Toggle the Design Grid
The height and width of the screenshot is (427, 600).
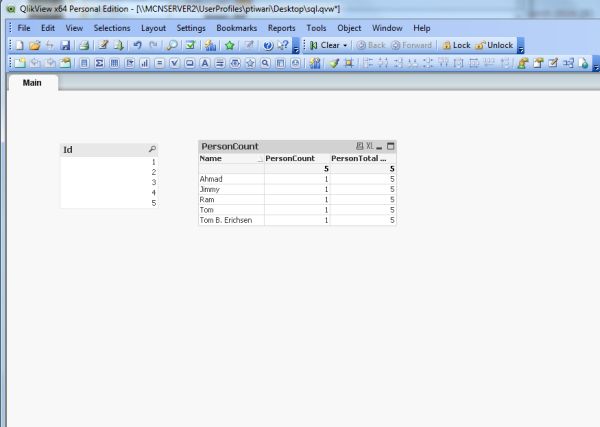coord(349,63)
